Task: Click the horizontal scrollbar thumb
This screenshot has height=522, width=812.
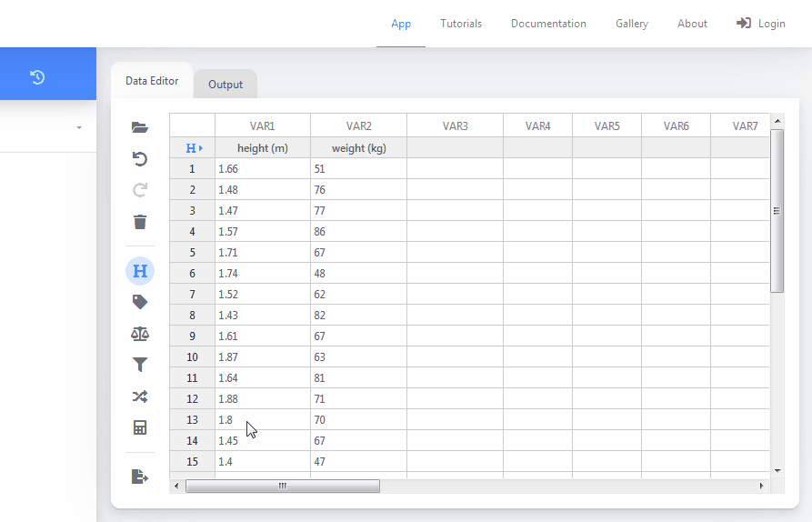Action: pos(282,487)
